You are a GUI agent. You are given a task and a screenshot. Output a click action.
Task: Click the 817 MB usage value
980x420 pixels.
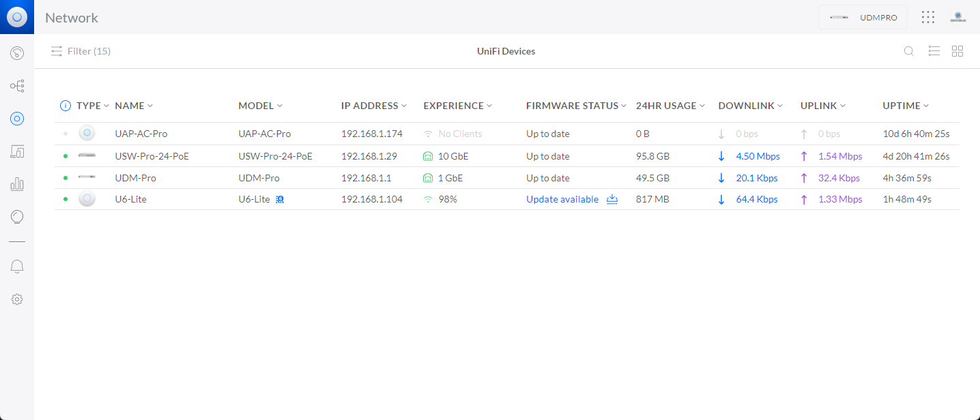tap(652, 200)
